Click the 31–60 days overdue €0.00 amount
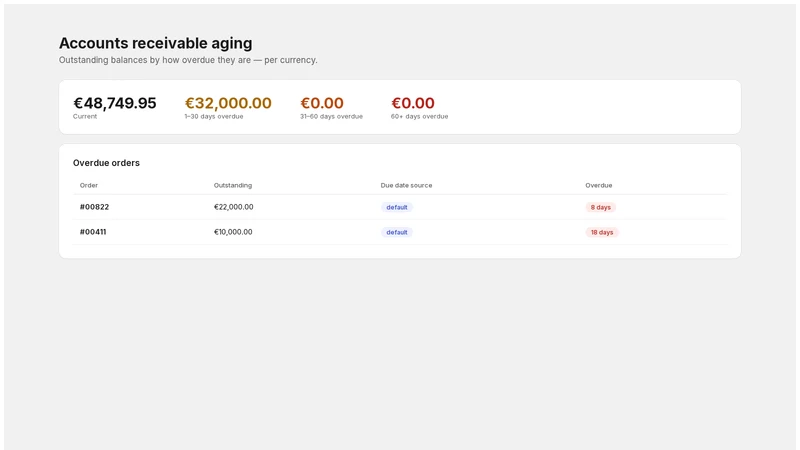The height and width of the screenshot is (450, 800). [322, 103]
